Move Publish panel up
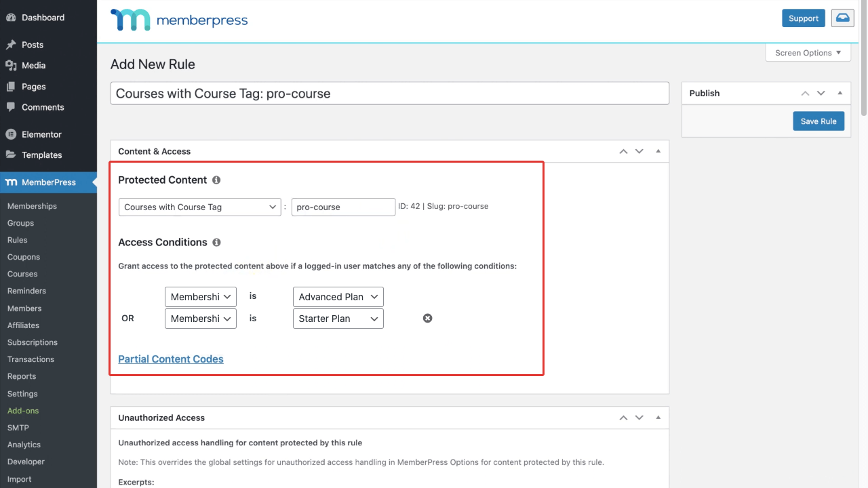This screenshot has width=868, height=488. [805, 93]
